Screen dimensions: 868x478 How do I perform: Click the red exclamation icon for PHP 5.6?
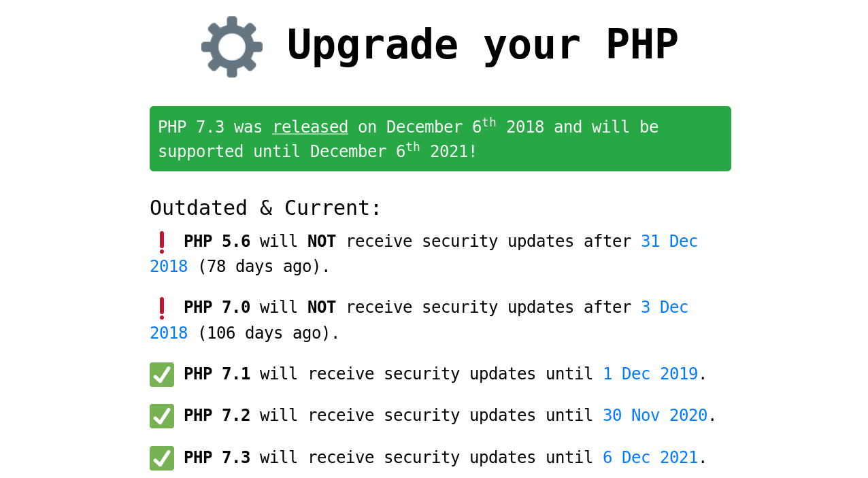click(162, 242)
